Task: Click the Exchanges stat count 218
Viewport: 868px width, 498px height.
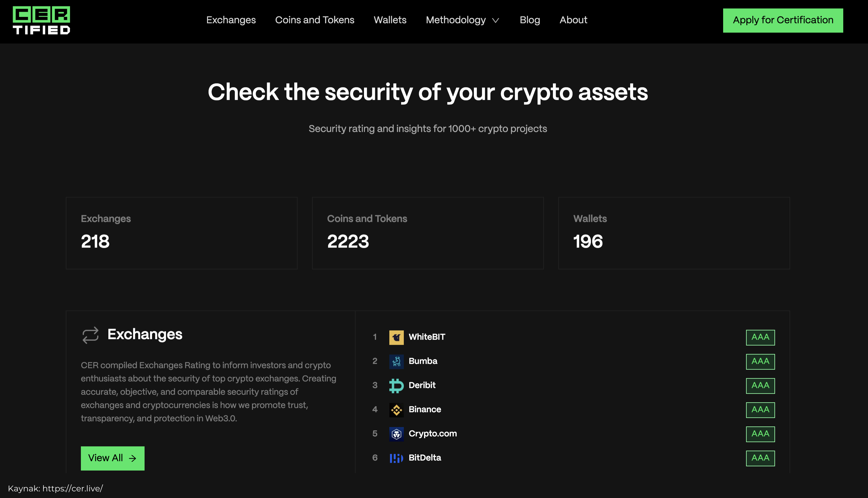Action: (x=95, y=241)
